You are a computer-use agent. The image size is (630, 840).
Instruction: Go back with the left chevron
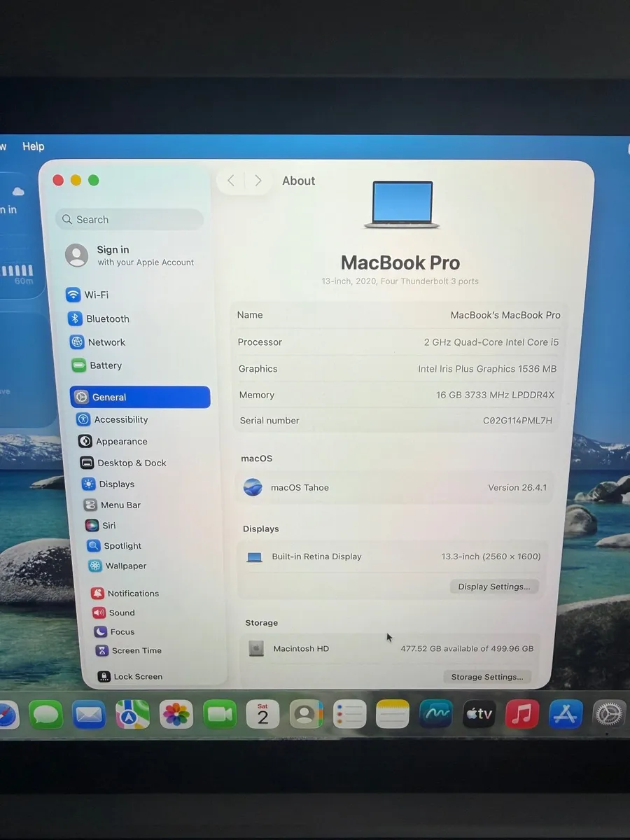(231, 181)
